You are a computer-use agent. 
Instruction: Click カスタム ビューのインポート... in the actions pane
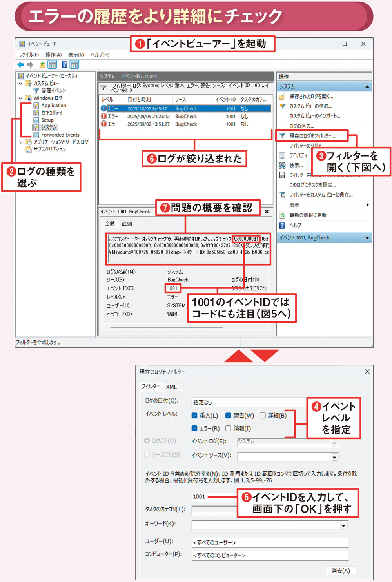tap(315, 116)
